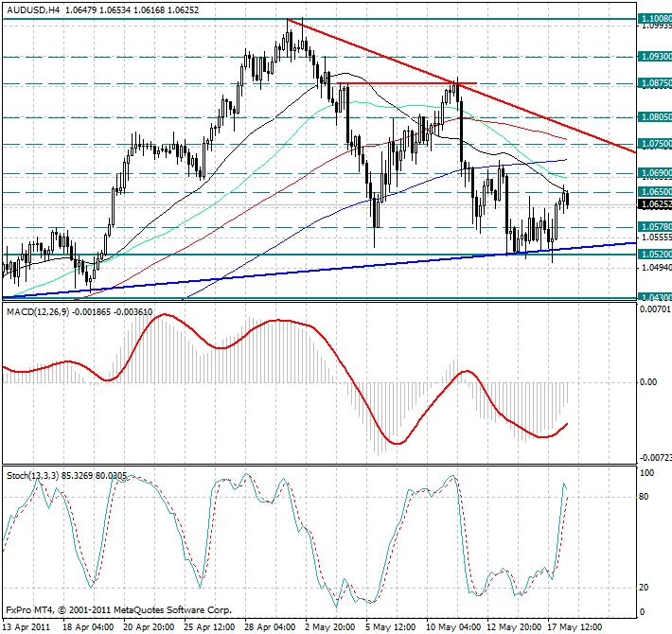Select the 2 May 20:00 time label
This screenshot has height=634, width=672.
point(330,627)
